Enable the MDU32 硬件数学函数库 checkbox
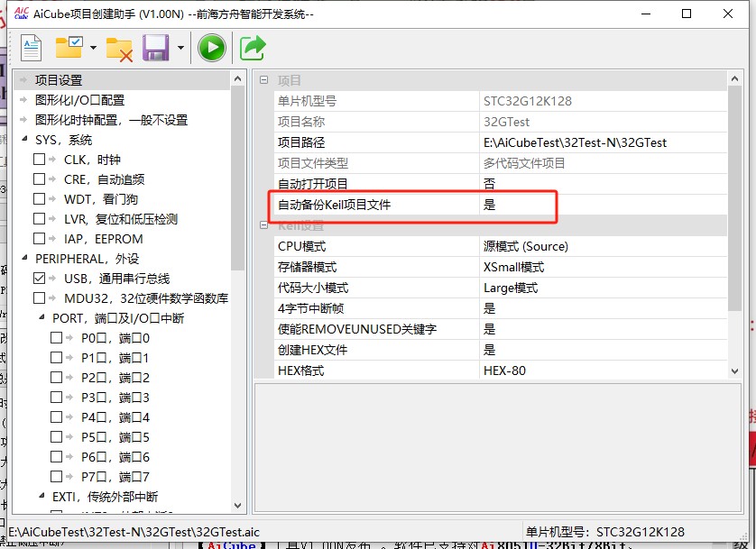756x549 pixels. 39,298
